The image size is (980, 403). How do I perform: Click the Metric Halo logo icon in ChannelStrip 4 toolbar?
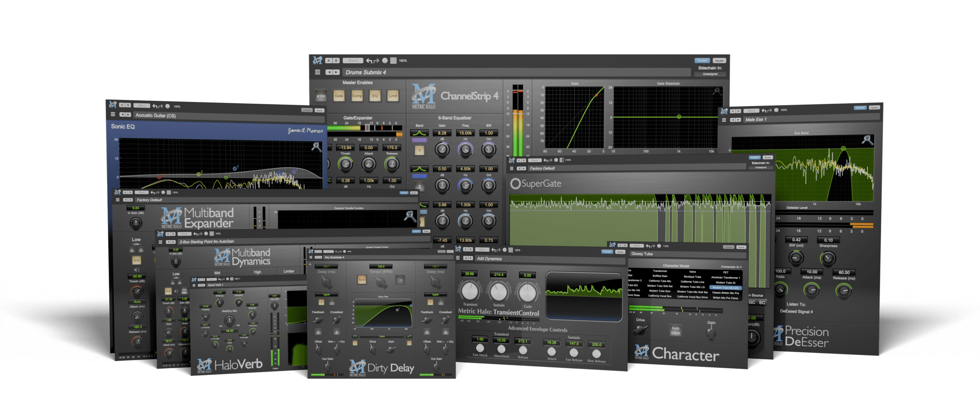pos(317,60)
